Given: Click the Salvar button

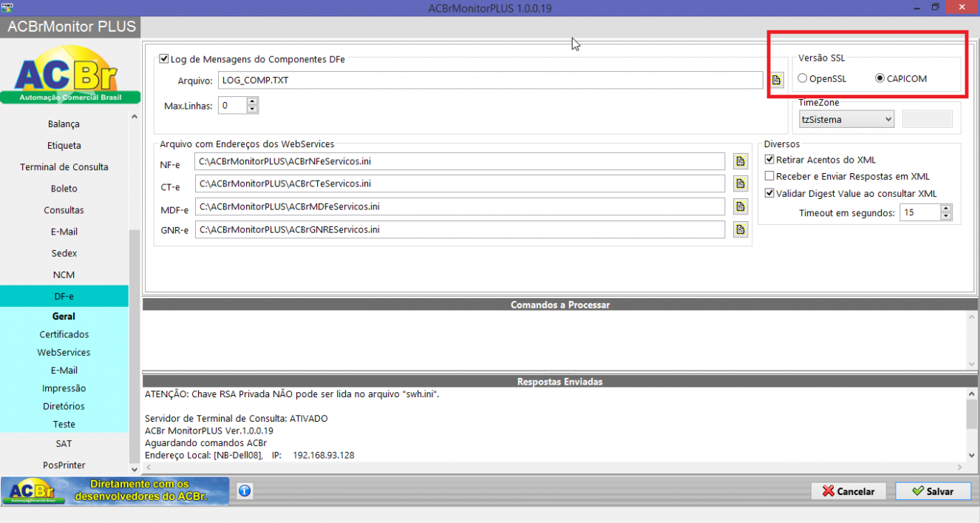Looking at the screenshot, I should [933, 491].
